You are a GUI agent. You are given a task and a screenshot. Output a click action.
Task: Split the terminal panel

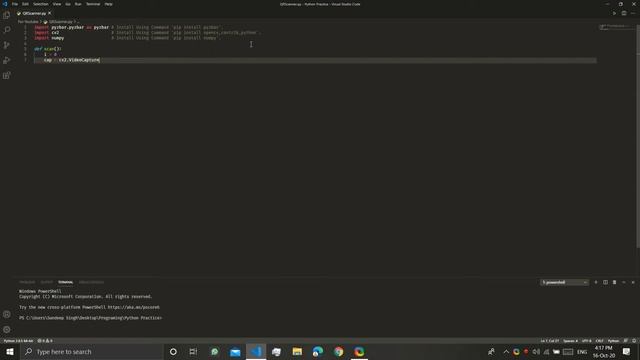coord(605,282)
